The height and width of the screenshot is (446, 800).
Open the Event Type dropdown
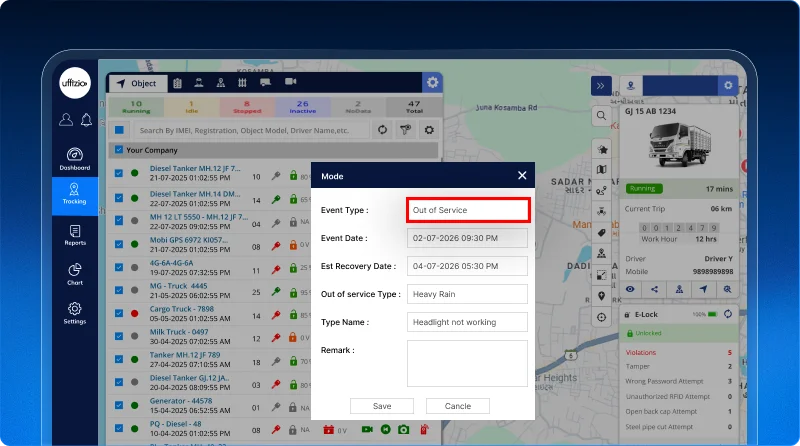pyautogui.click(x=468, y=210)
